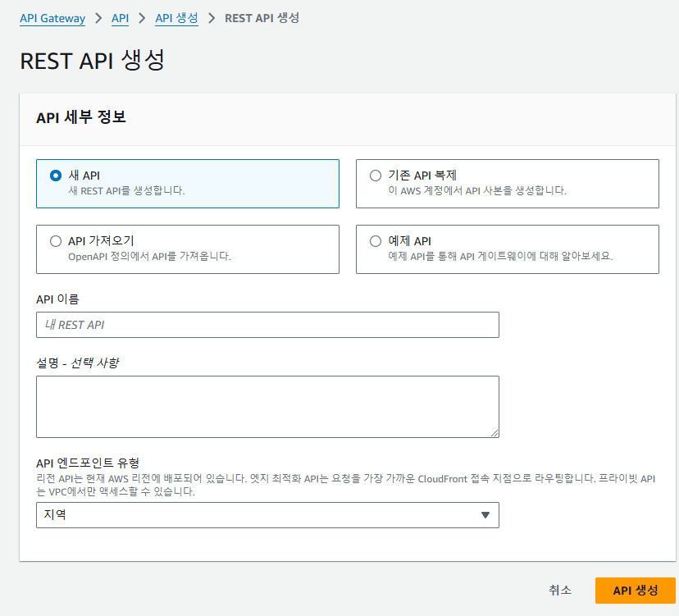Click the API 이름 input field

tap(267, 325)
